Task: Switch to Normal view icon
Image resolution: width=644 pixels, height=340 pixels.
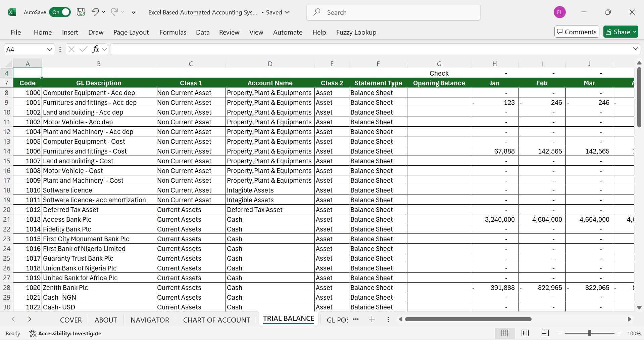Action: pos(505,333)
